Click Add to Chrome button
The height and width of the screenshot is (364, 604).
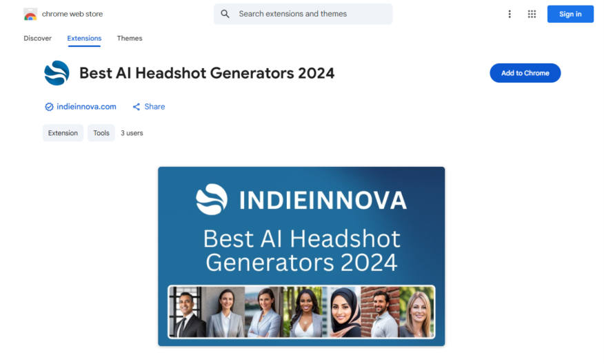pyautogui.click(x=525, y=73)
